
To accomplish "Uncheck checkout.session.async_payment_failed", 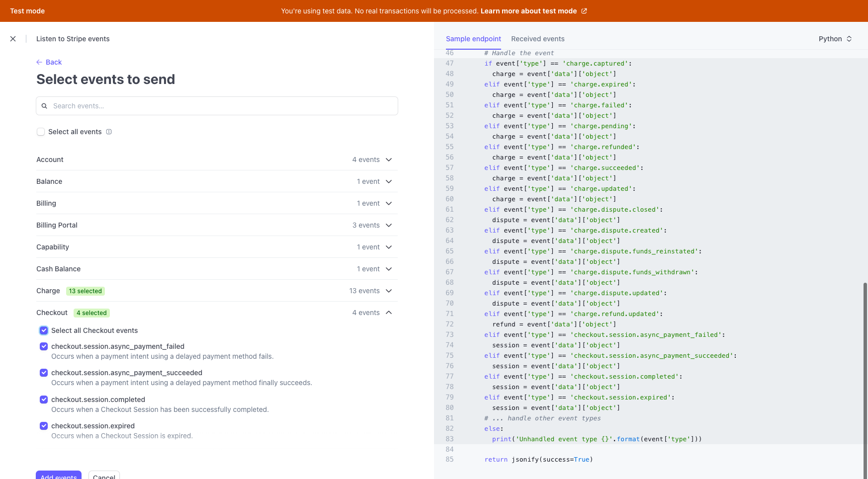I will [x=44, y=346].
